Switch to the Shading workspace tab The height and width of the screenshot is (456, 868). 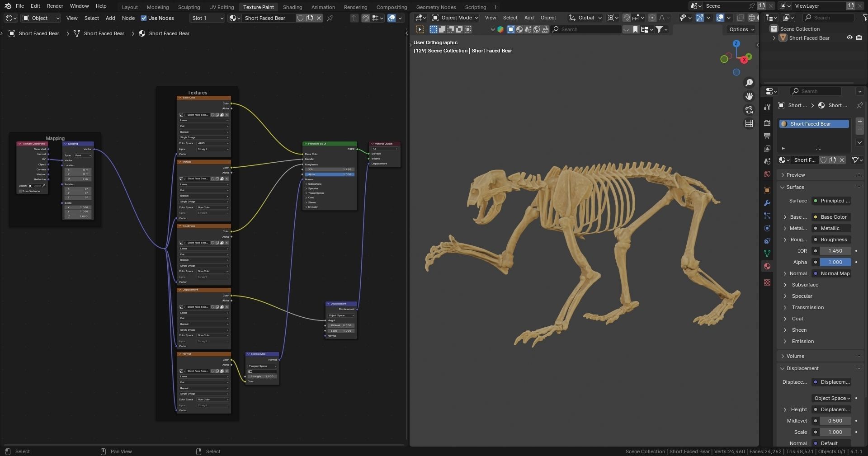[292, 7]
